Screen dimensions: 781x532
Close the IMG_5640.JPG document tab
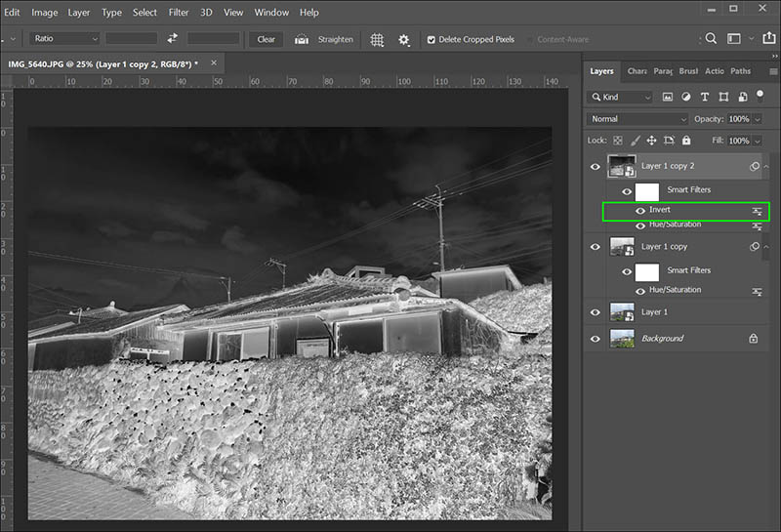point(214,62)
